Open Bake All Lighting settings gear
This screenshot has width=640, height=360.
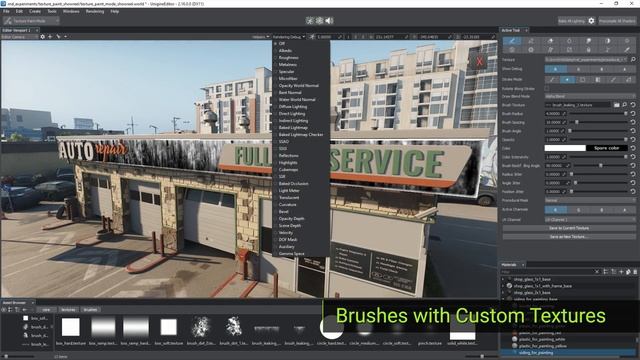point(591,21)
